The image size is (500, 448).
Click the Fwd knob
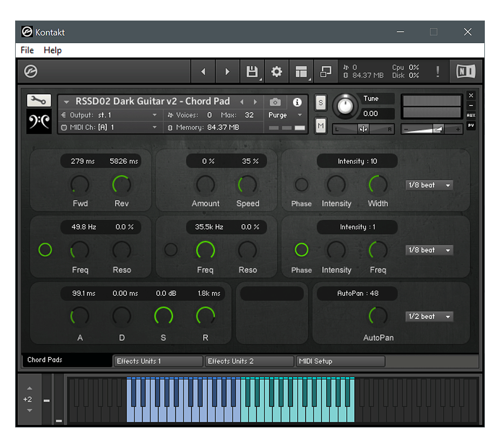click(x=80, y=185)
